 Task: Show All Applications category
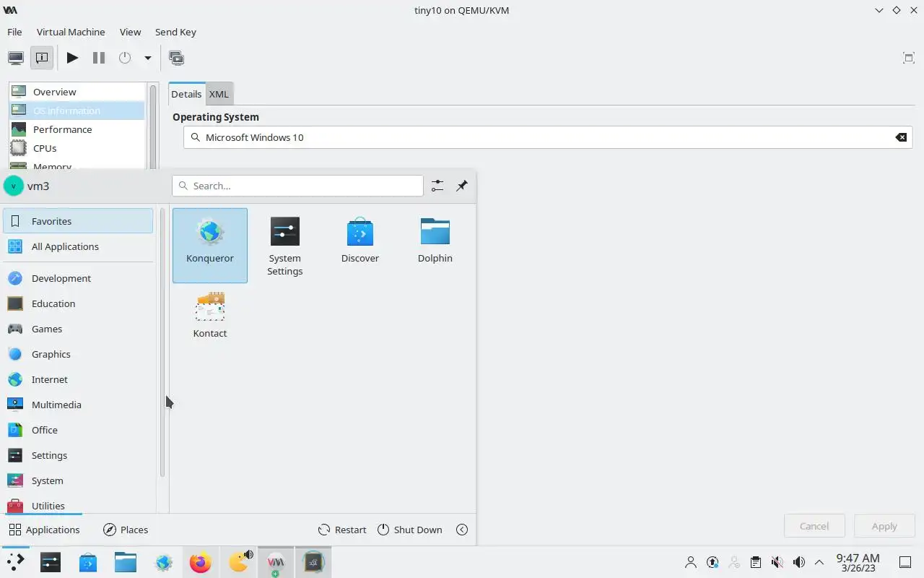pyautogui.click(x=78, y=246)
